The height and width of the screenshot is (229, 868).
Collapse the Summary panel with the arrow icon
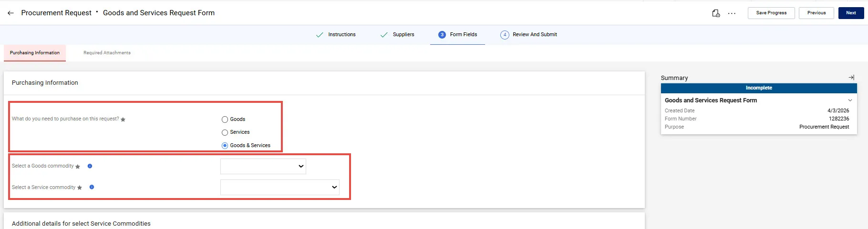[x=851, y=77]
